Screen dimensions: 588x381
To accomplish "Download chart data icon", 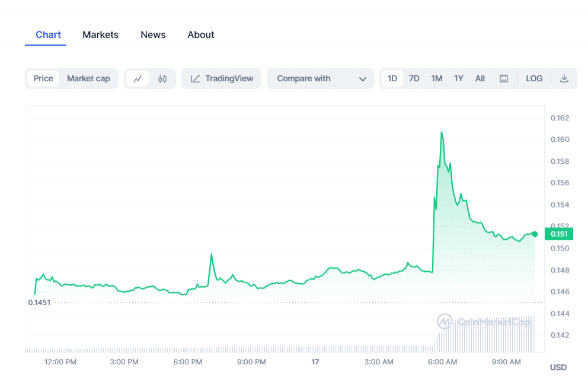I will coord(564,78).
